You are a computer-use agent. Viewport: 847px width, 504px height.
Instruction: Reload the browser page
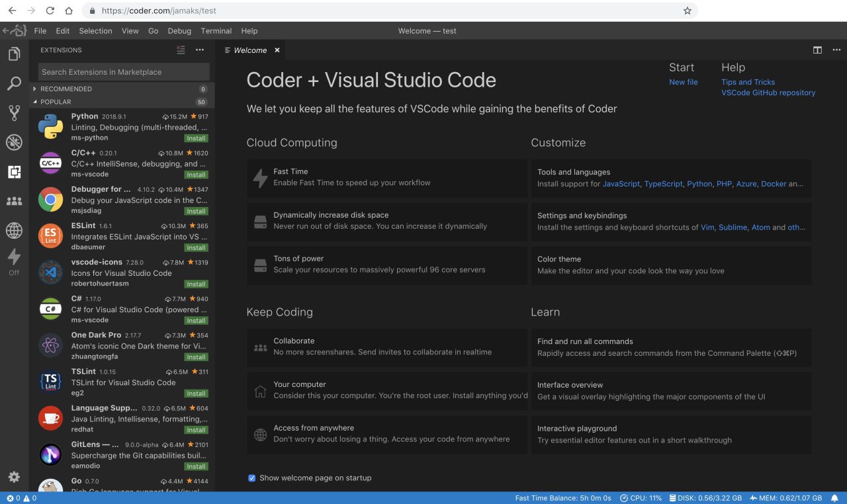coord(50,11)
